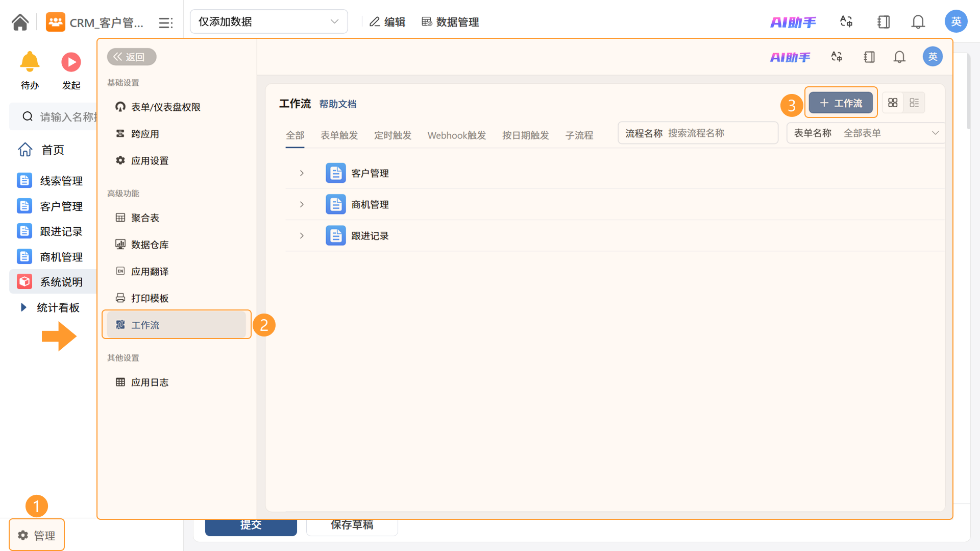The image size is (980, 551).
Task: Click the 保存草稿 button
Action: click(352, 526)
